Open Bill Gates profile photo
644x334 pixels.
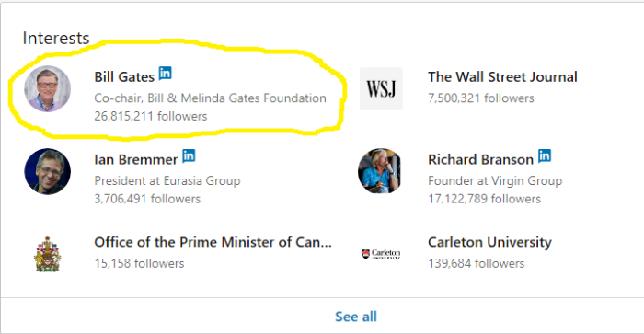click(x=47, y=88)
